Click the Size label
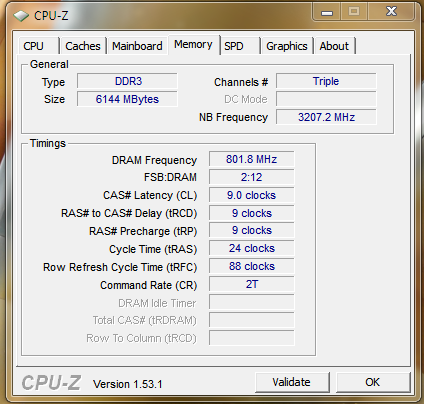Screen dimensions: 424x404 [x=54, y=99]
